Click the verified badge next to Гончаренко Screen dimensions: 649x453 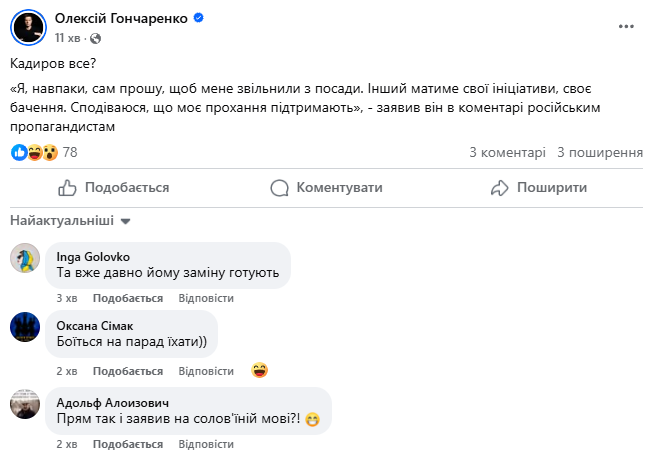pyautogui.click(x=198, y=18)
